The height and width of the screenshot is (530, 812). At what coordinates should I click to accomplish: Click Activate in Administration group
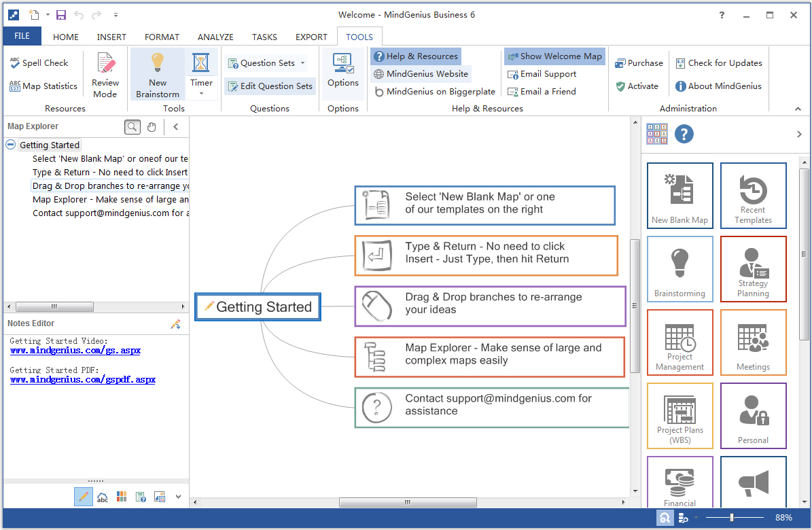637,86
